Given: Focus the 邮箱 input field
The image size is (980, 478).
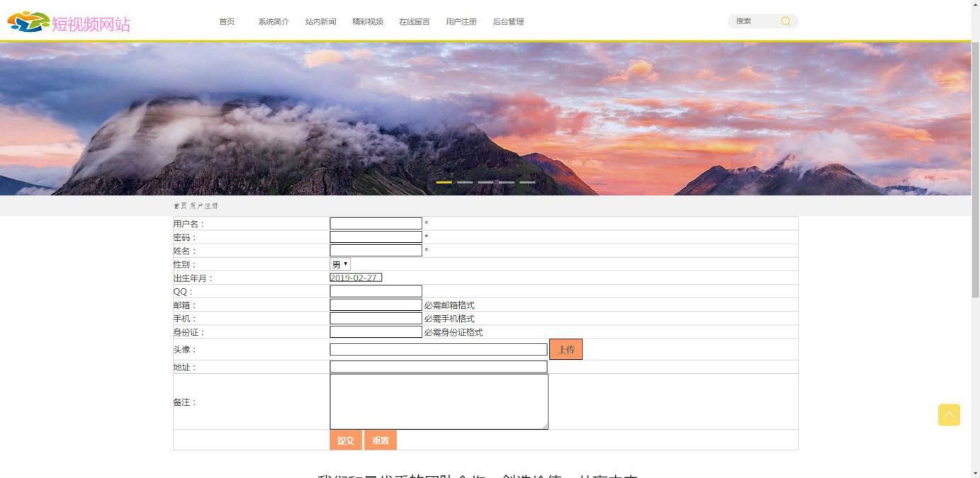Looking at the screenshot, I should tap(376, 305).
